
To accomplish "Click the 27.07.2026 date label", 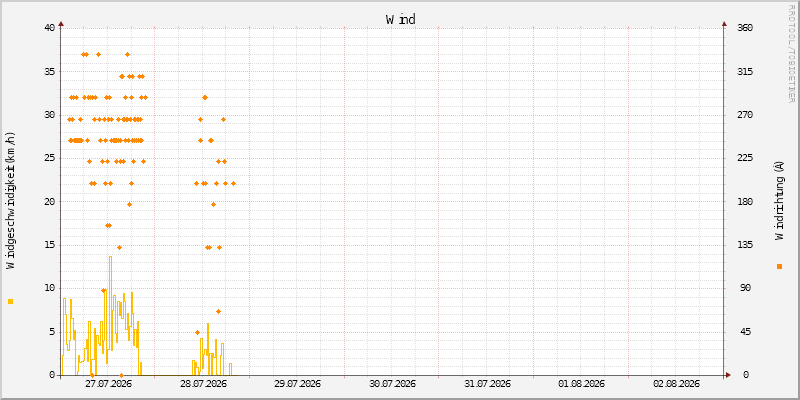I will pyautogui.click(x=108, y=384).
